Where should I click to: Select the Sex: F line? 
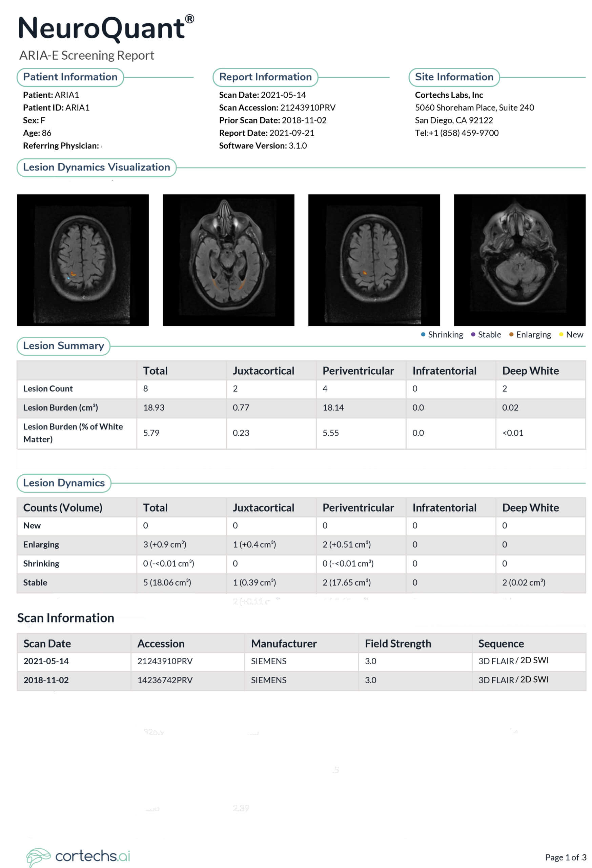34,120
